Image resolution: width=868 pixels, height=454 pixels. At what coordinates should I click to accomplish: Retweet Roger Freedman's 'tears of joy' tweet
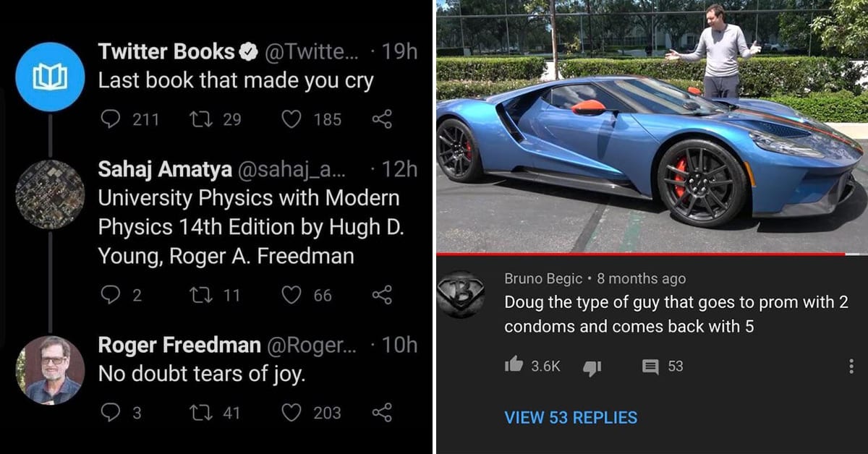tap(197, 412)
